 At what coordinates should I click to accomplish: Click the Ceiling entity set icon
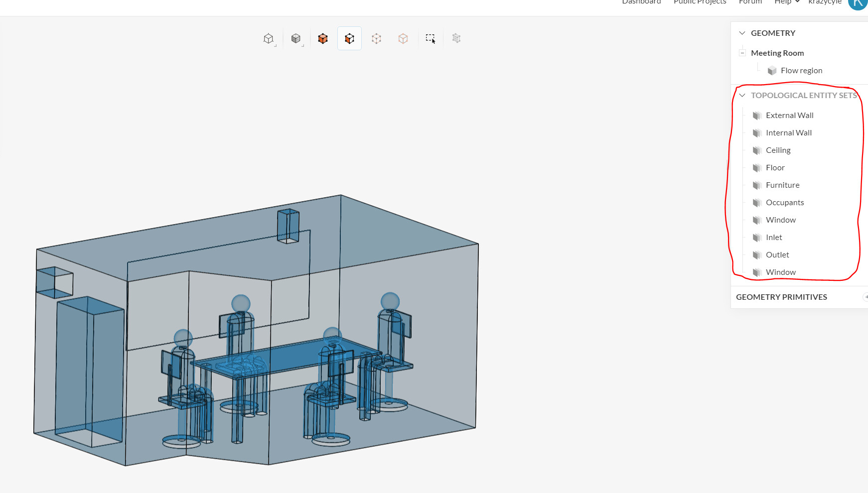(757, 150)
